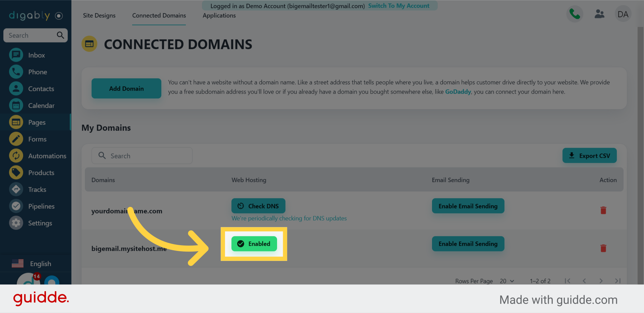Click the sidebar search magnifier icon
Image resolution: width=644 pixels, height=313 pixels.
[x=60, y=35]
